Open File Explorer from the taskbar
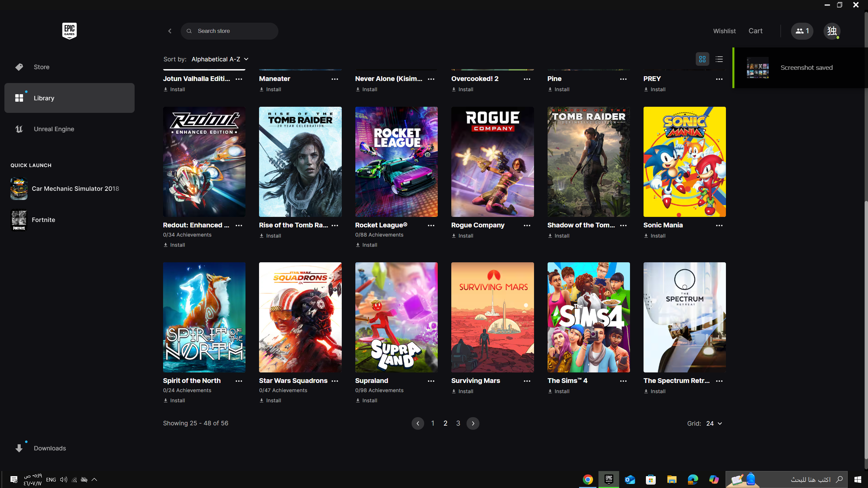The height and width of the screenshot is (488, 868). [672, 480]
